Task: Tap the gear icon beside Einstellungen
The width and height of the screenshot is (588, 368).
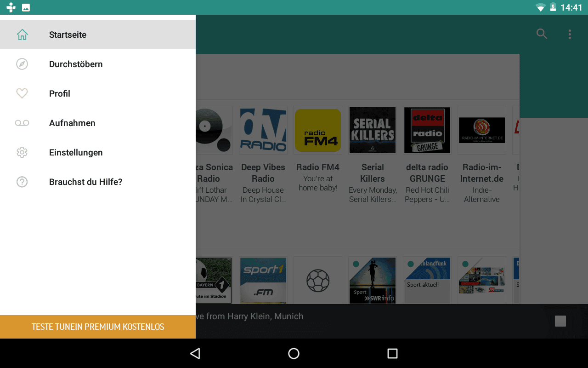Action: (22, 152)
